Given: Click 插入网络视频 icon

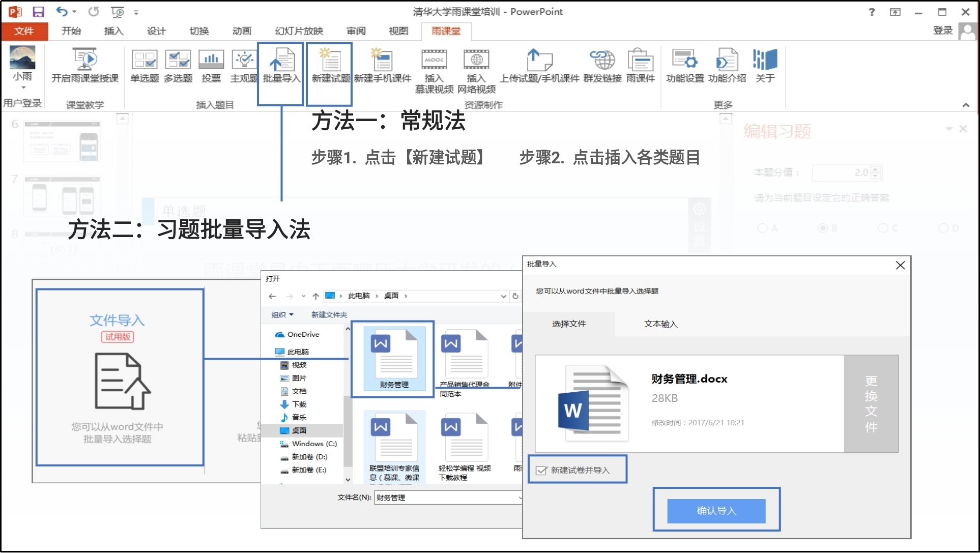Looking at the screenshot, I should 476,71.
